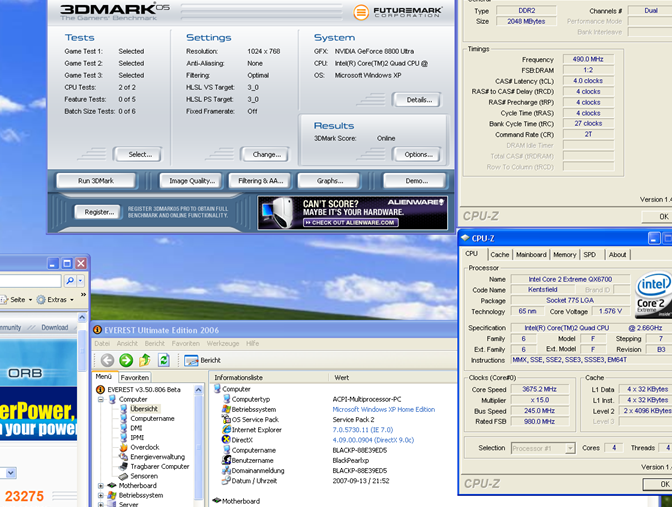Click the Demo... button in 3DMark
This screenshot has height=507, width=672.
coord(417,181)
